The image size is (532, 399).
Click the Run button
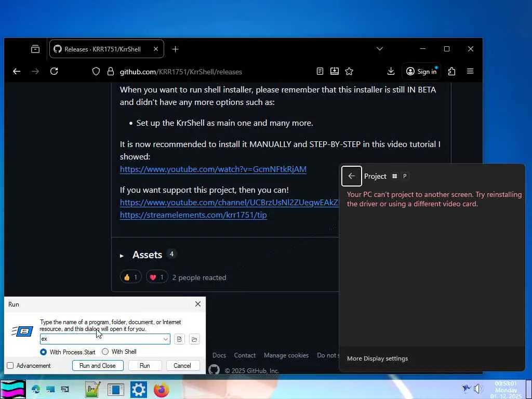[145, 365]
